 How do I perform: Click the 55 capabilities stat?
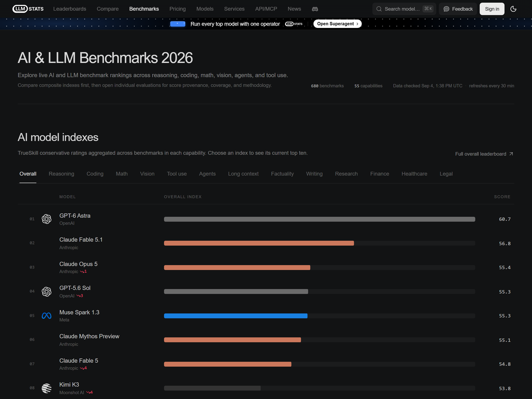368,86
